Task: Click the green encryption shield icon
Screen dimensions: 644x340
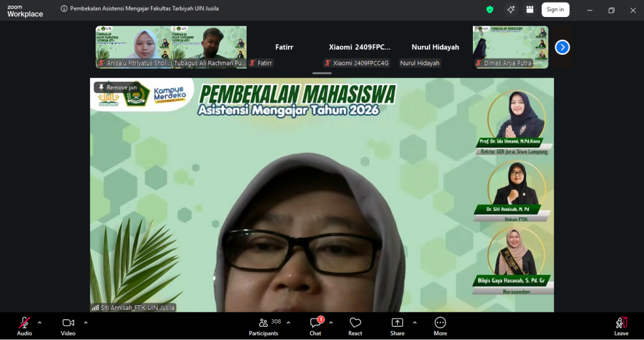Action: pyautogui.click(x=490, y=9)
